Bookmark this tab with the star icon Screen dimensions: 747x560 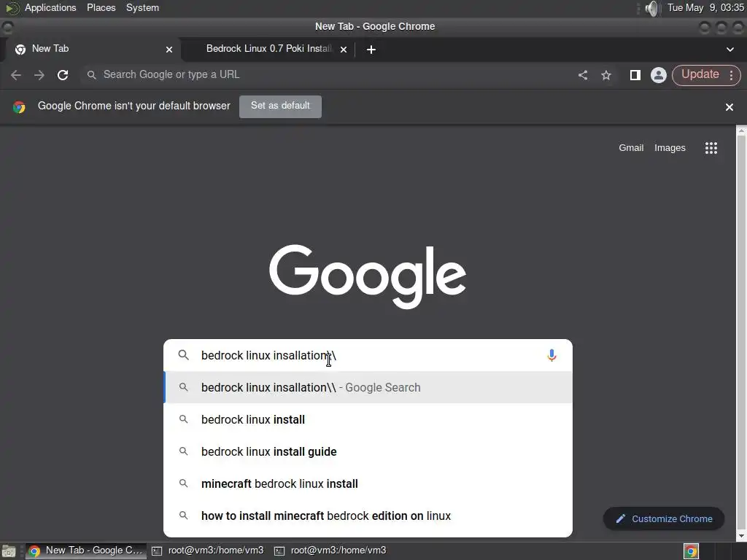pyautogui.click(x=606, y=75)
